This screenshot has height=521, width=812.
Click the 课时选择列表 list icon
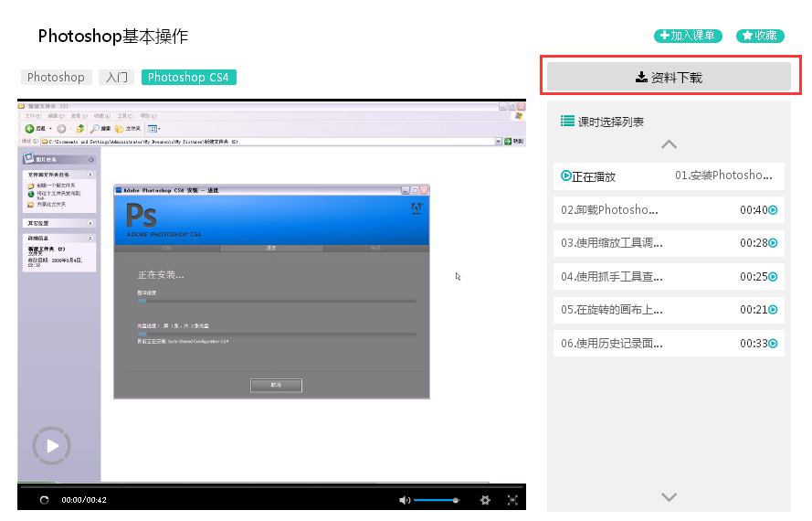coord(567,121)
